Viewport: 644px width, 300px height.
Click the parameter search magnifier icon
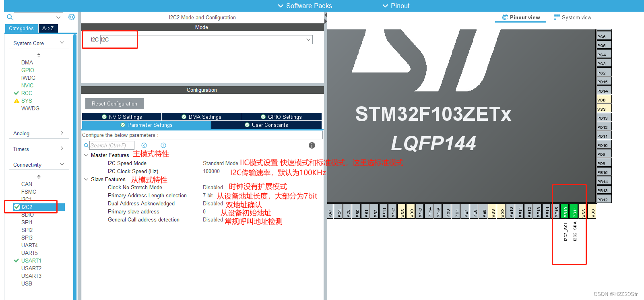pos(86,145)
